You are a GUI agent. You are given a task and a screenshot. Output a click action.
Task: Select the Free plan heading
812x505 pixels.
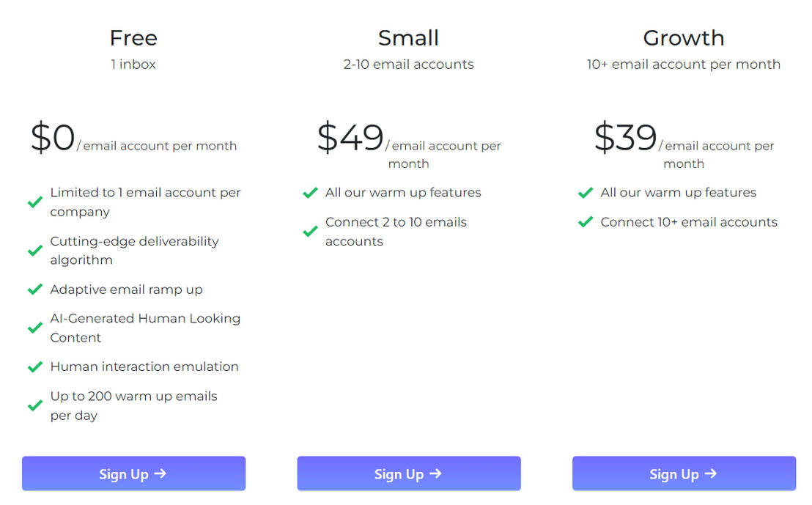(133, 37)
